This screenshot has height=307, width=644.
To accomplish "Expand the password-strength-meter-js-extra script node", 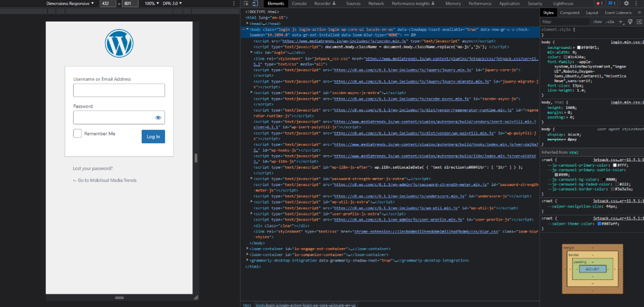I will (251, 178).
